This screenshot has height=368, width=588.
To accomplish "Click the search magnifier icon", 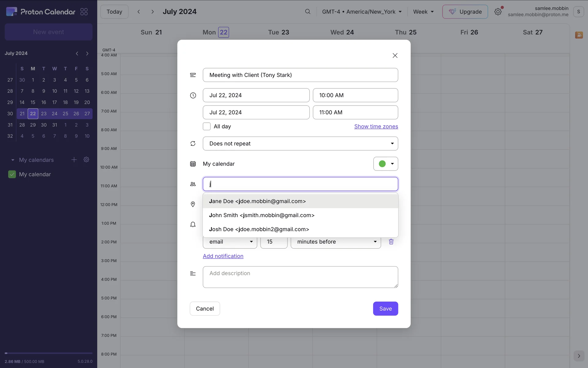I will (x=307, y=12).
